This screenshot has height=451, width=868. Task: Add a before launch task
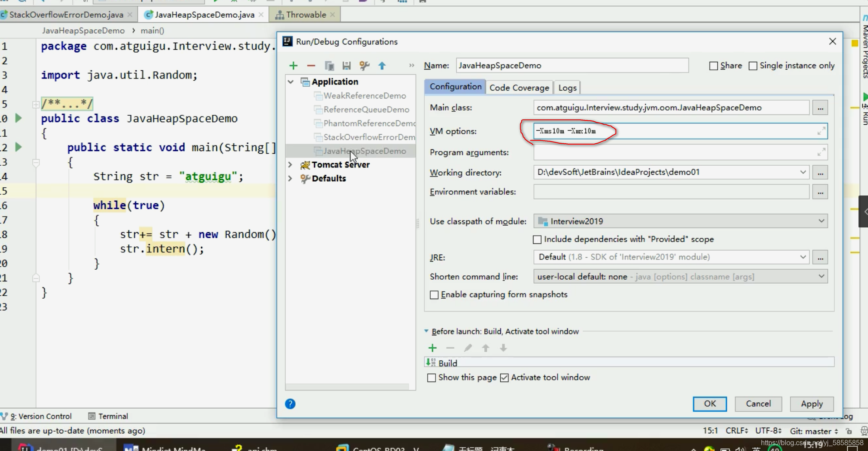[x=432, y=348]
